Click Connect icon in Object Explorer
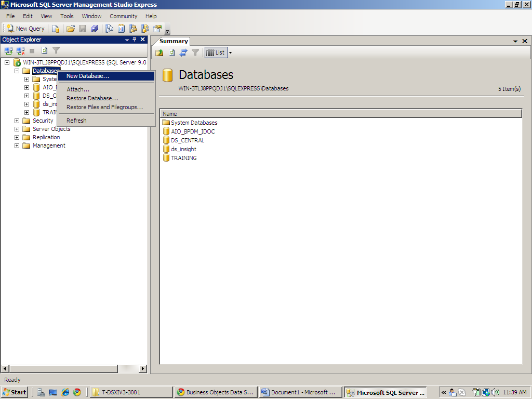 pyautogui.click(x=8, y=51)
